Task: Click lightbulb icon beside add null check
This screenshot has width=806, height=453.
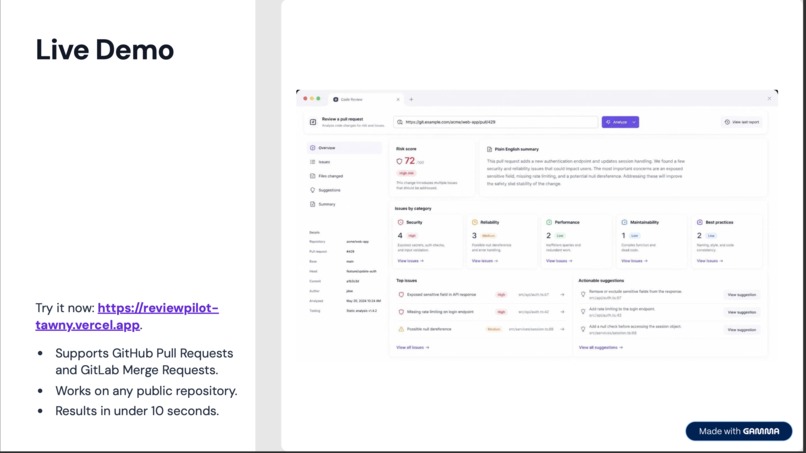Action: [x=583, y=329]
